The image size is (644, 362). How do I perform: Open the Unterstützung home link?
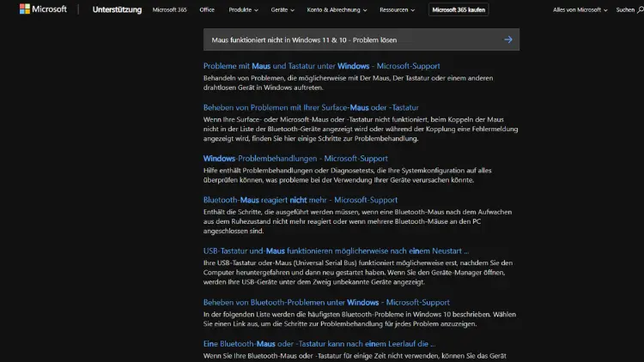click(x=117, y=9)
